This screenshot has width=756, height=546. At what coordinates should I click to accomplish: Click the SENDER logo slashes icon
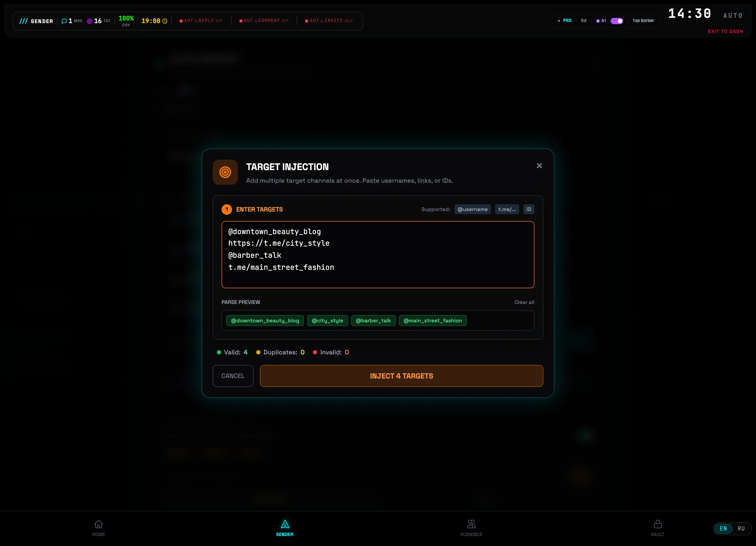tap(23, 21)
